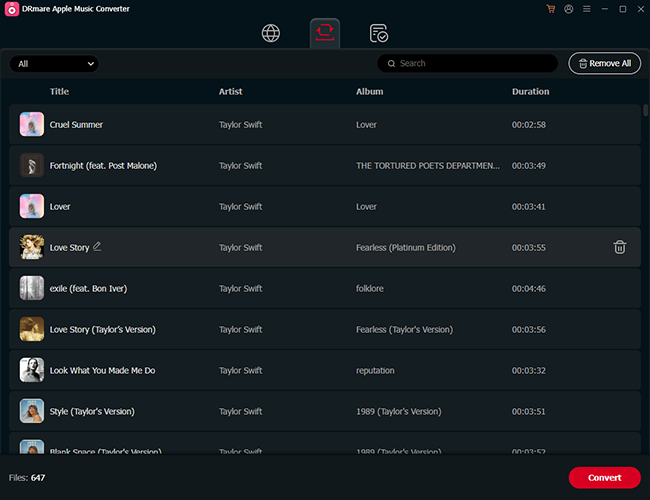Open the converted history tab icon
The width and height of the screenshot is (650, 500).
point(378,34)
